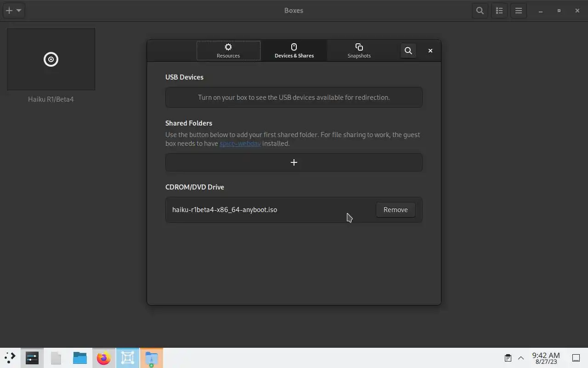Select the Devices & Shares tab
This screenshot has height=368, width=588.
point(294,51)
